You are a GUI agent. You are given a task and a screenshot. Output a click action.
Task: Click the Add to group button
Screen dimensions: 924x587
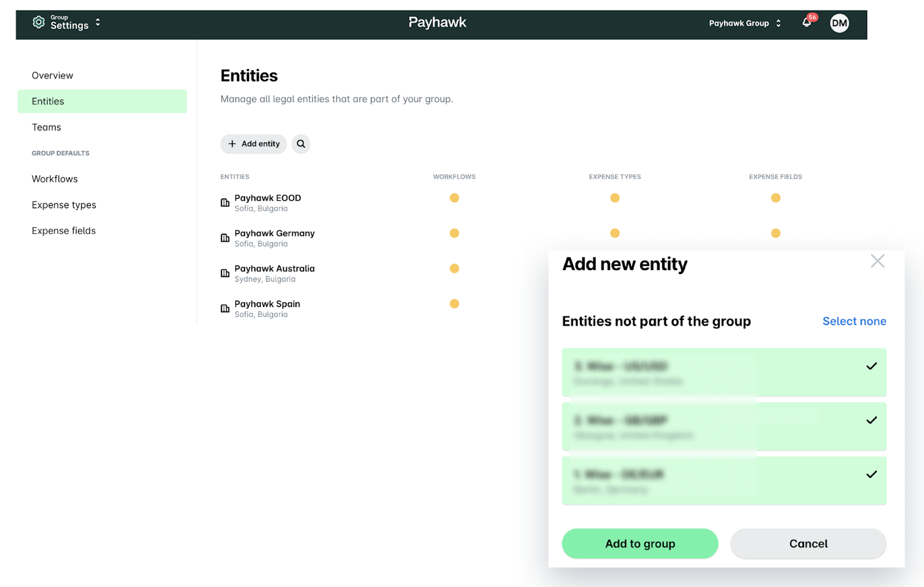pos(640,544)
